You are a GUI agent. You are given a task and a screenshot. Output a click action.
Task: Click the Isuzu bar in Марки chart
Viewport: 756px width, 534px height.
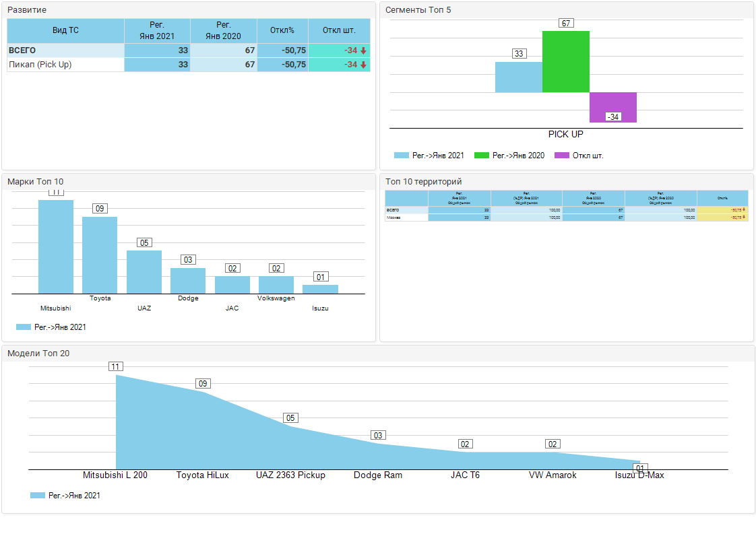pos(320,289)
